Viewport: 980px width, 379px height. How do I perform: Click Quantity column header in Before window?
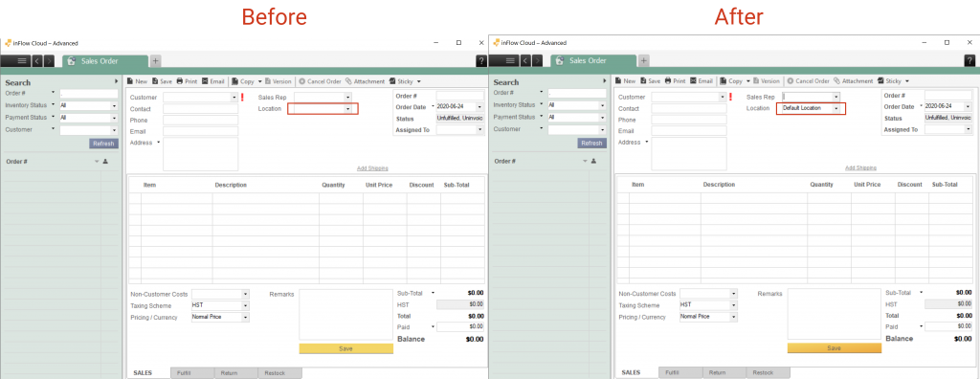click(334, 185)
